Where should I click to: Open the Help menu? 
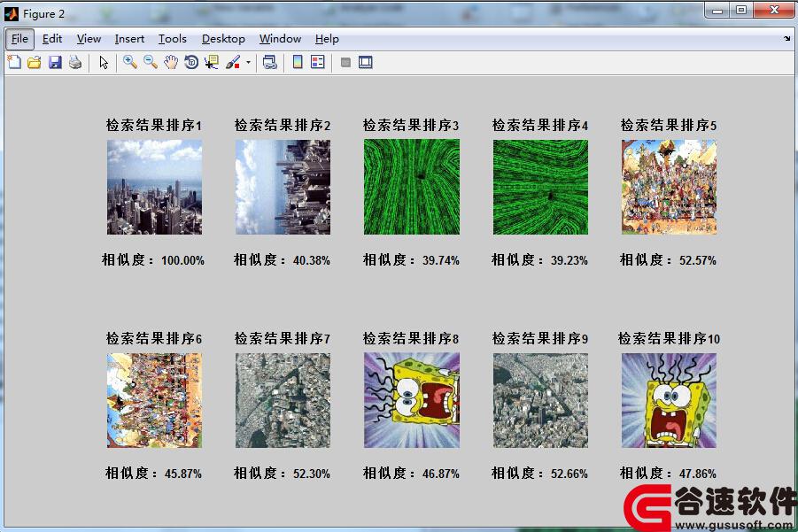click(327, 39)
